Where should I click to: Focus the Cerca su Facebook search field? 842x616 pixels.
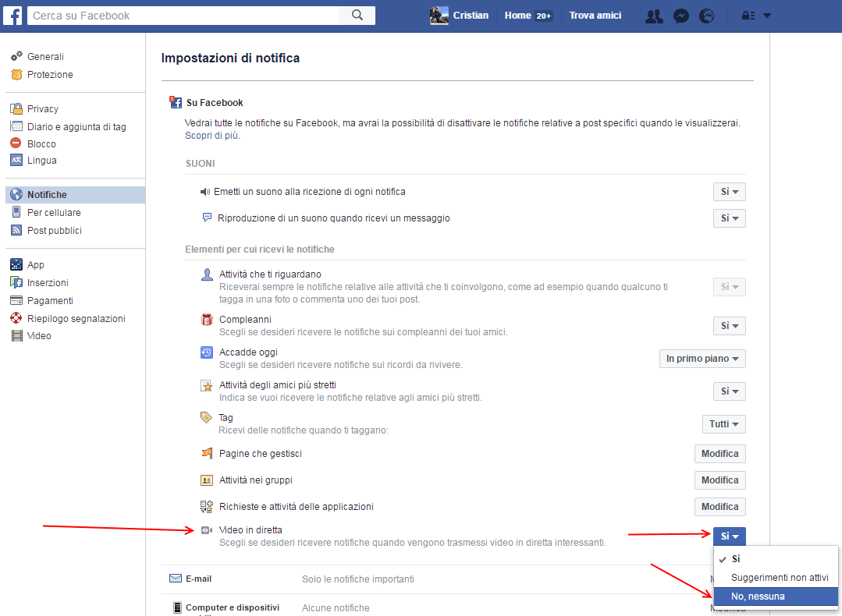[183, 16]
